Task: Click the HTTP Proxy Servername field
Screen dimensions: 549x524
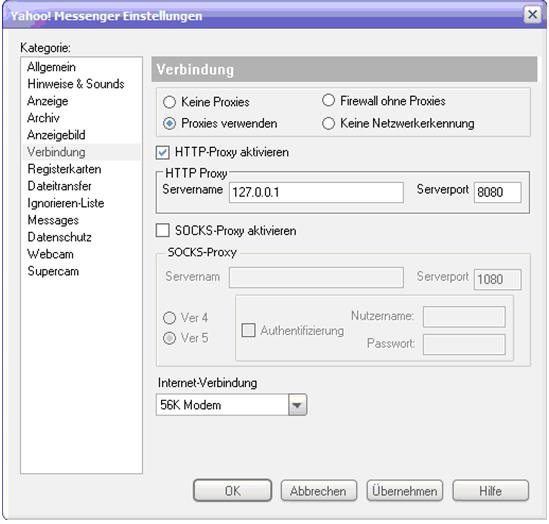Action: (x=316, y=192)
